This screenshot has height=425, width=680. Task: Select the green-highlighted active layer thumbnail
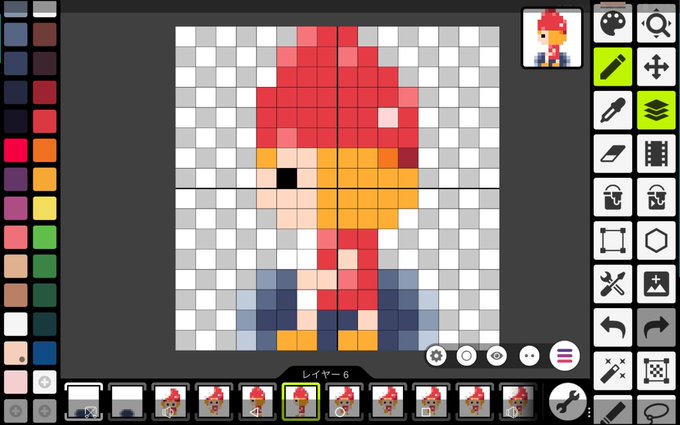(x=301, y=402)
